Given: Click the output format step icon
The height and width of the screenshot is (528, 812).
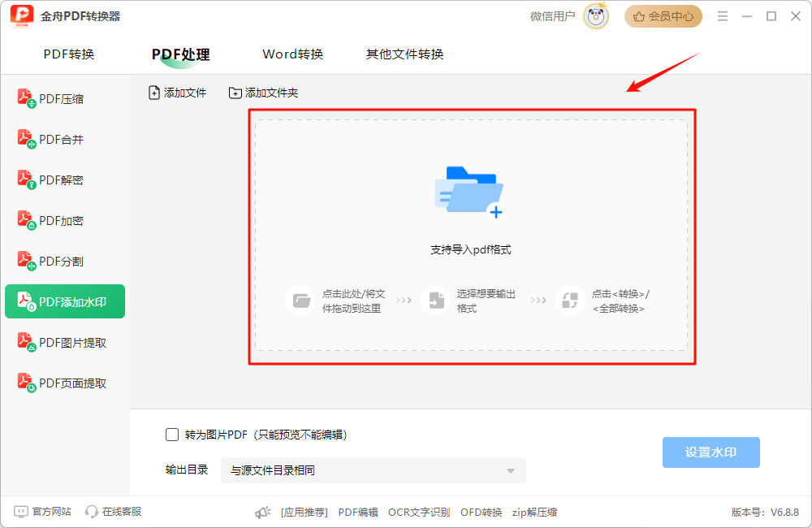Looking at the screenshot, I should click(435, 300).
